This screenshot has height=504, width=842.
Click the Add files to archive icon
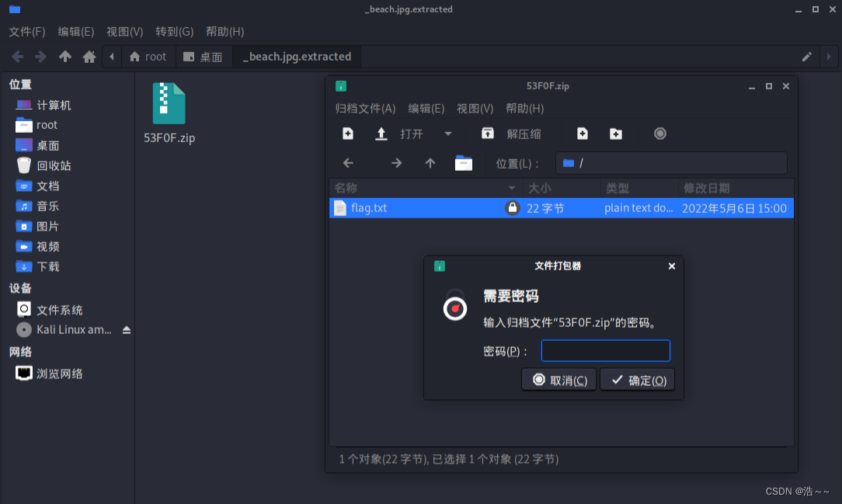pyautogui.click(x=582, y=134)
